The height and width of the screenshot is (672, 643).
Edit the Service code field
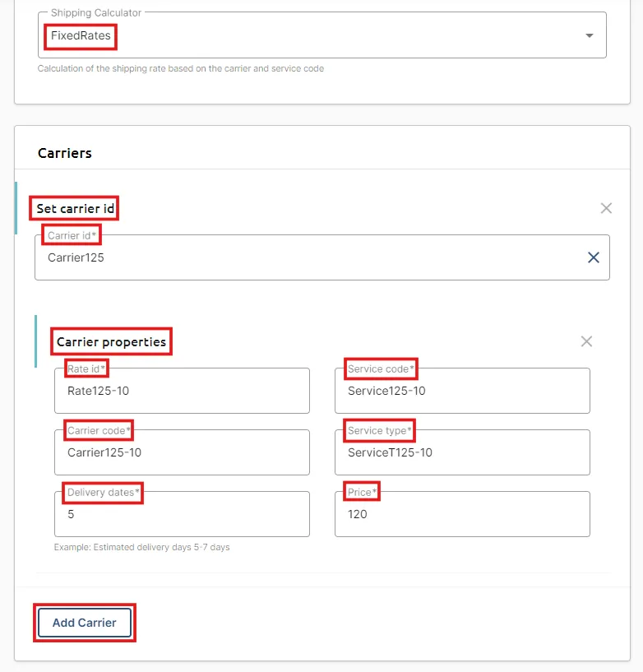tap(462, 391)
